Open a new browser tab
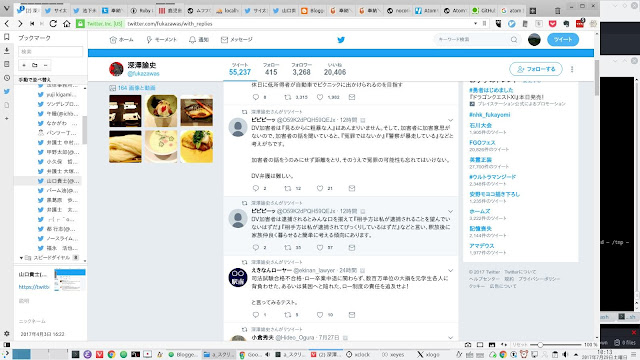 (x=533, y=11)
